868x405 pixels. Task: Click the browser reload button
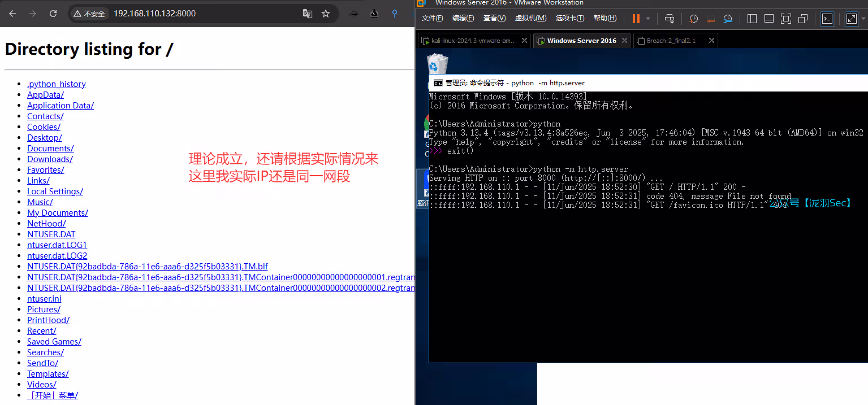point(53,14)
